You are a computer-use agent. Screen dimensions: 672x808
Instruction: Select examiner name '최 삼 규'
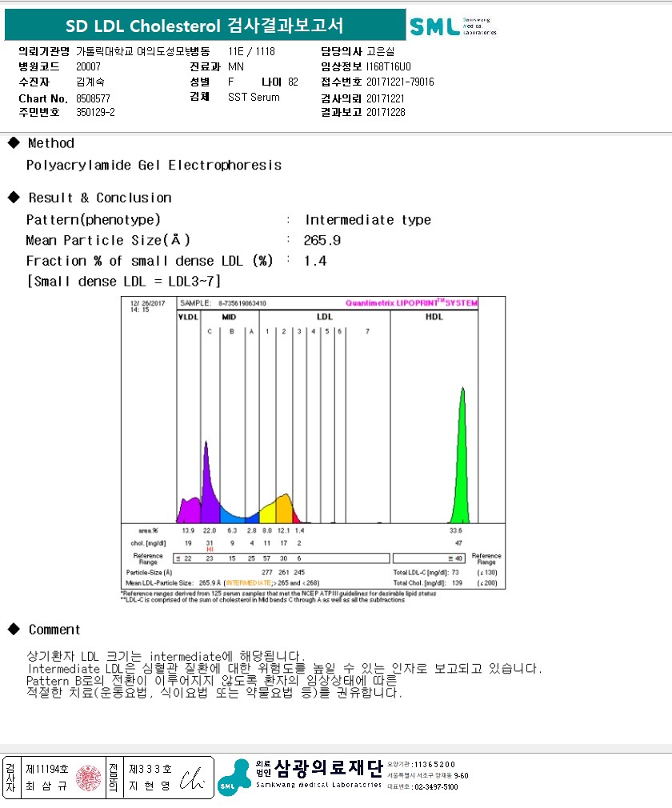click(x=46, y=786)
